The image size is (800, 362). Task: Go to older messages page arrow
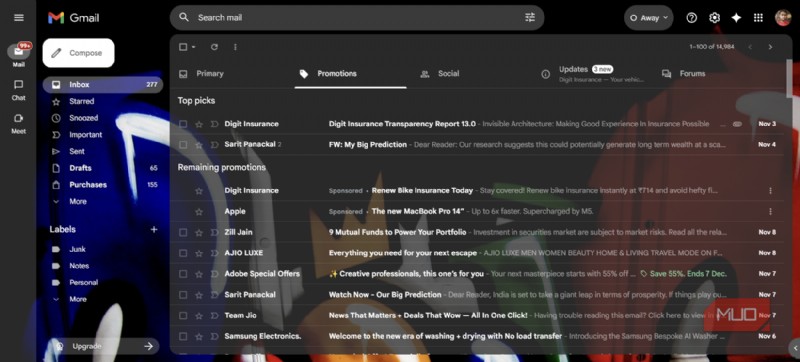pyautogui.click(x=770, y=47)
